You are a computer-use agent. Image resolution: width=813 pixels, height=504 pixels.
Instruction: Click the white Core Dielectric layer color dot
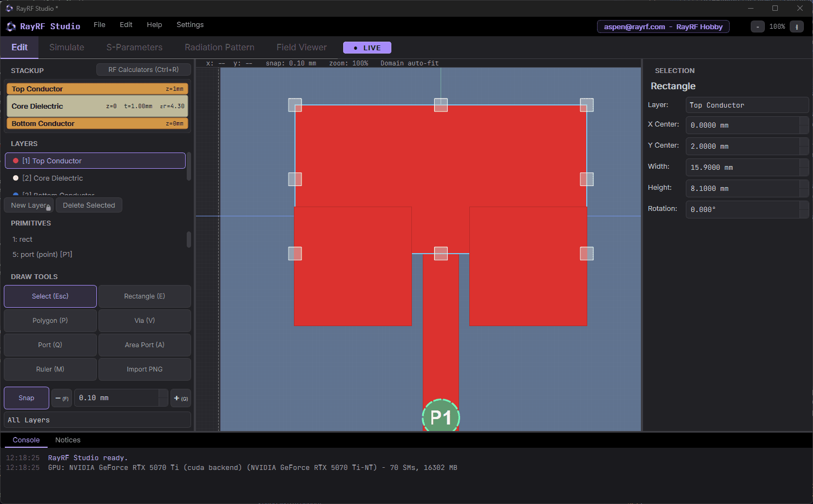pyautogui.click(x=16, y=178)
